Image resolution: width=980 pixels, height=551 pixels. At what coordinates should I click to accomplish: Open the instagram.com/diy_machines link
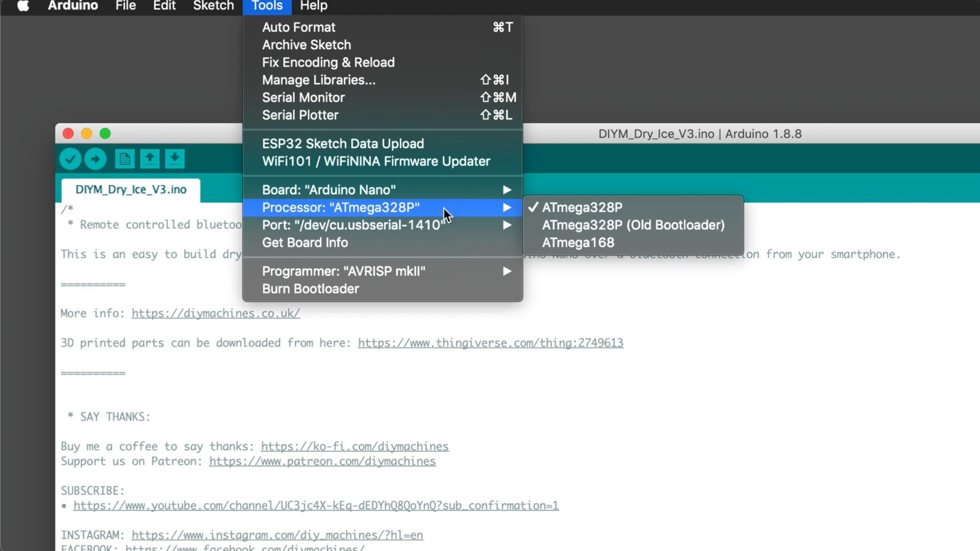tap(277, 535)
